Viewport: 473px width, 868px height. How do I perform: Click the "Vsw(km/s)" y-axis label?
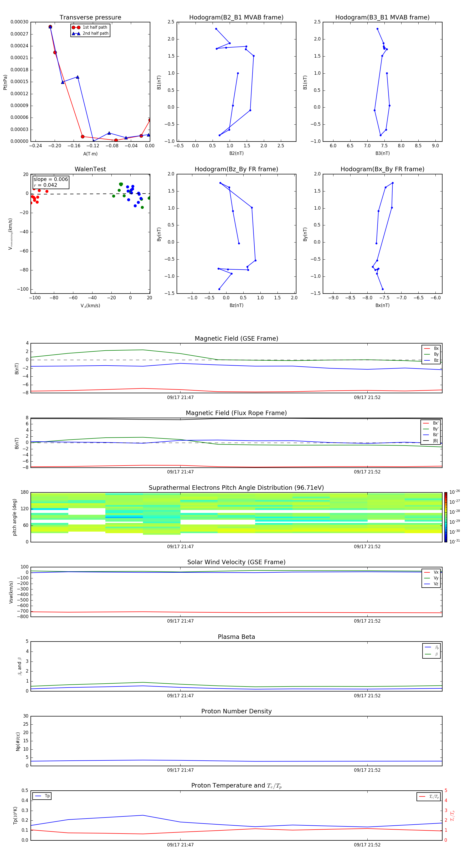click(x=11, y=592)
